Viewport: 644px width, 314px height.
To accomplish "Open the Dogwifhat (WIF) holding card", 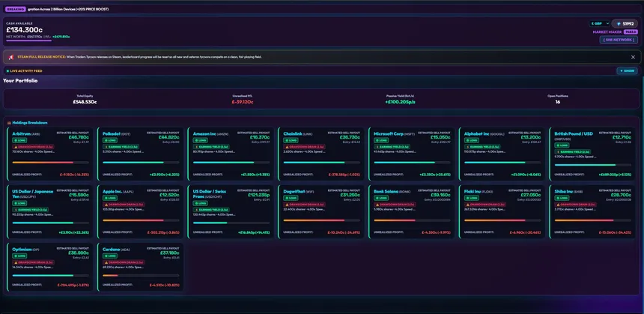I will coord(321,211).
